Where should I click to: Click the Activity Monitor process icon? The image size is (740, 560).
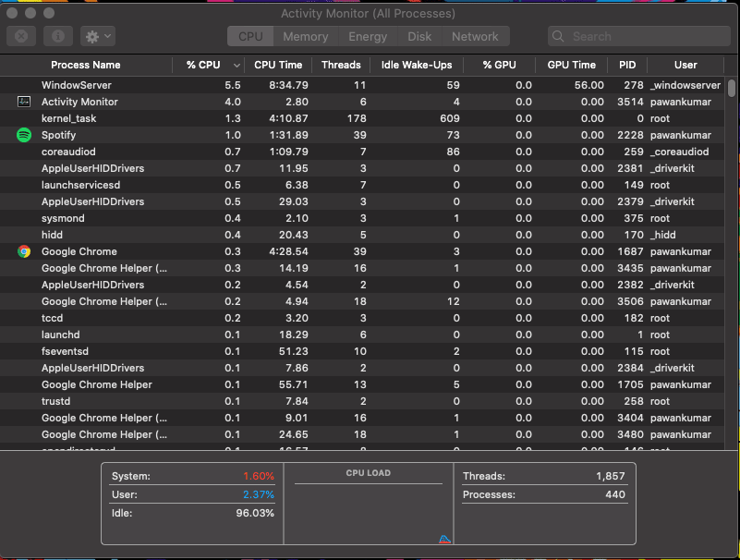point(24,102)
